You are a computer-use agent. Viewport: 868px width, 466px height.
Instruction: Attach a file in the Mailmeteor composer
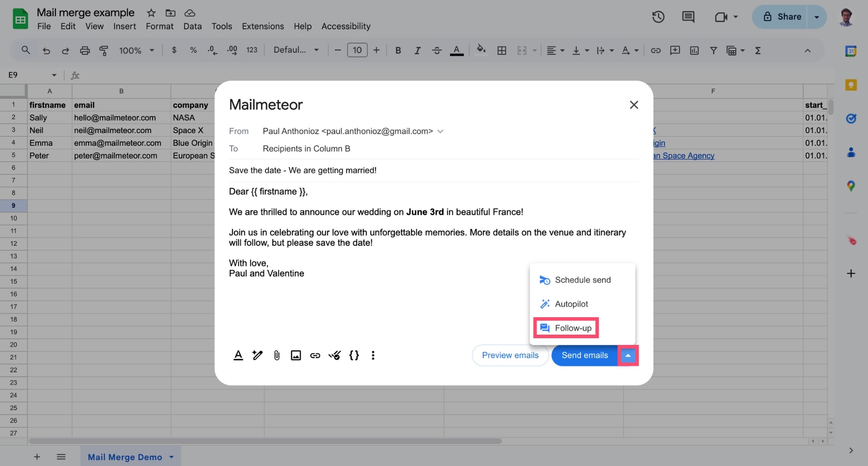click(x=276, y=355)
